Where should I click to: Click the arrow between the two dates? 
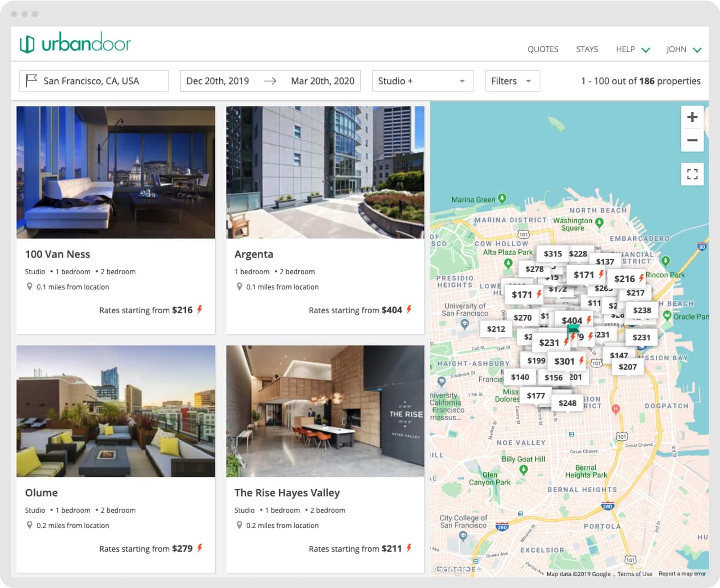(x=270, y=81)
